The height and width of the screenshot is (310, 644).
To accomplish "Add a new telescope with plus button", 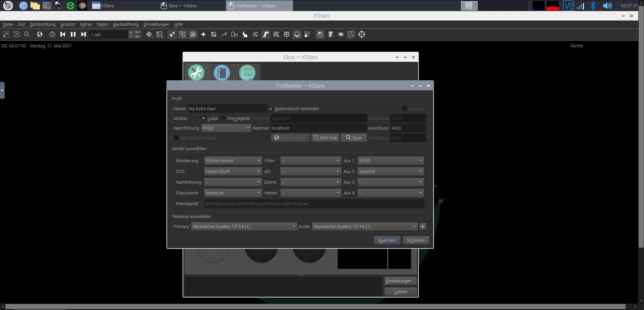I will pos(423,226).
